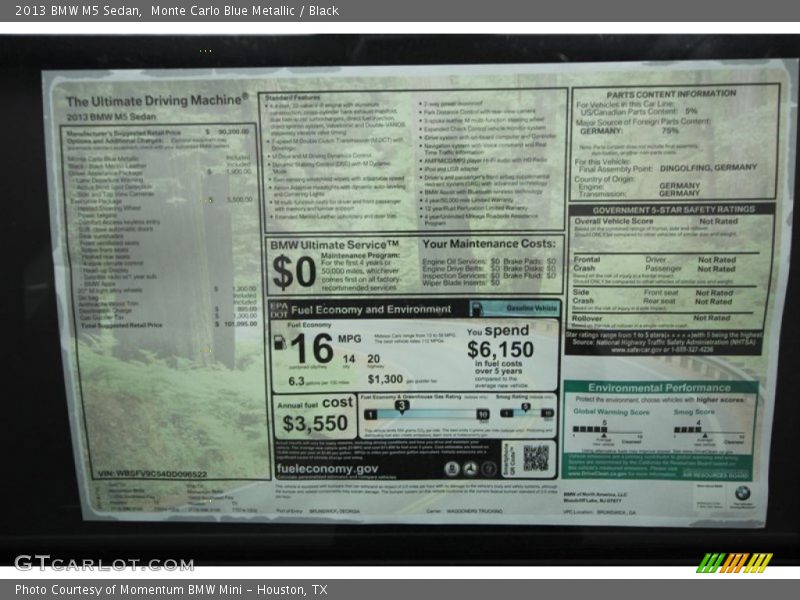Click the '$1,300' gas guzzler tax amount

click(385, 379)
